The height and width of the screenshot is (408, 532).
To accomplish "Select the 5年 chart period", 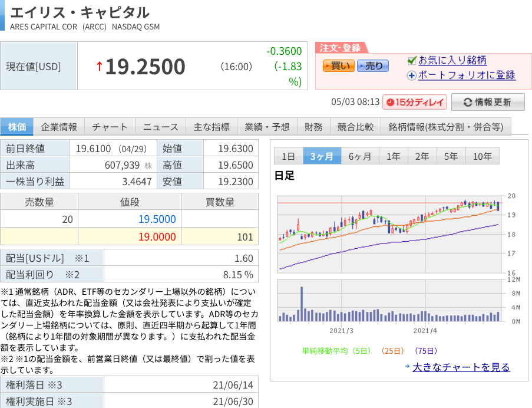I will tap(451, 156).
